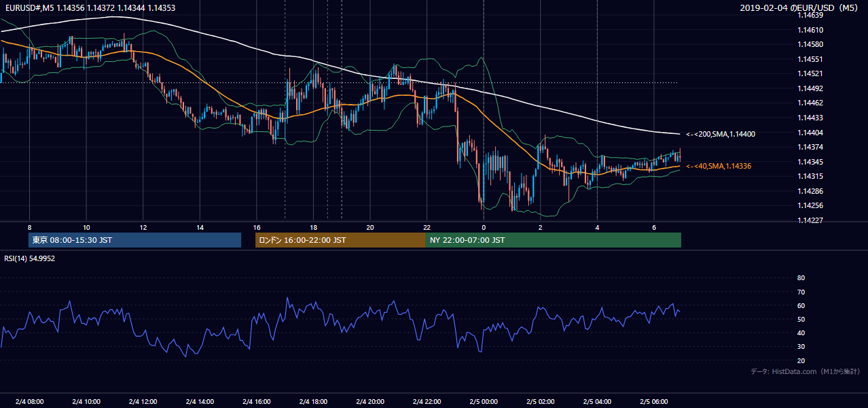
Task: Select the RSI 70 level label
Action: click(801, 292)
